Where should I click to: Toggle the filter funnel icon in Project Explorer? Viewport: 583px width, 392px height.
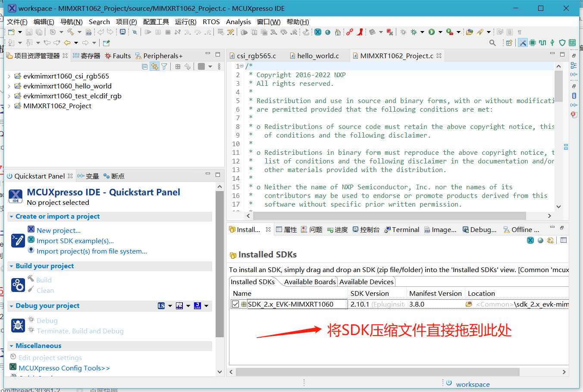click(x=164, y=66)
